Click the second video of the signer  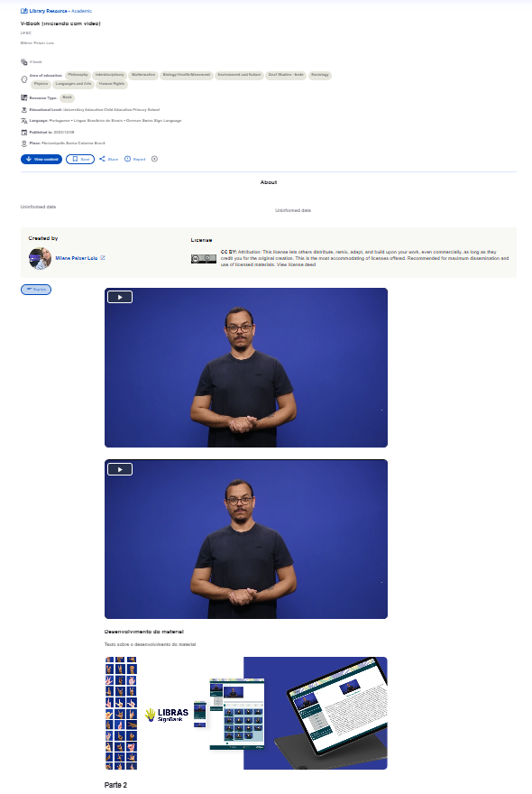coord(246,539)
